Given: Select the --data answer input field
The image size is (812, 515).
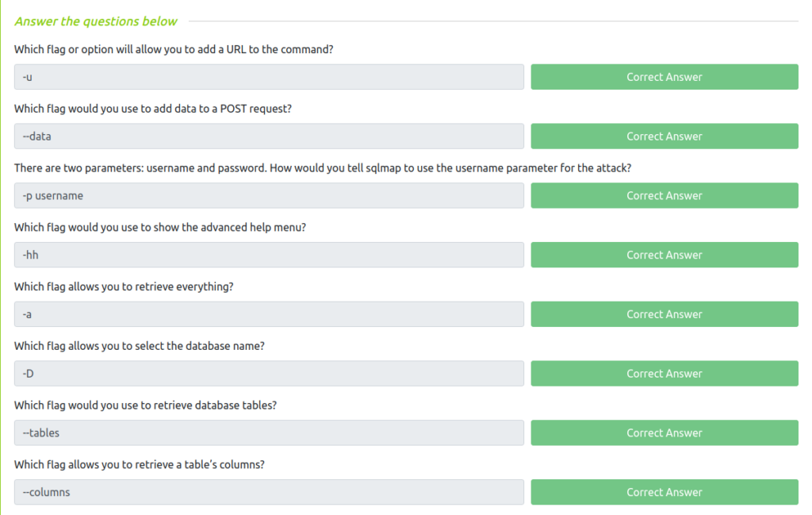Looking at the screenshot, I should pos(269,136).
